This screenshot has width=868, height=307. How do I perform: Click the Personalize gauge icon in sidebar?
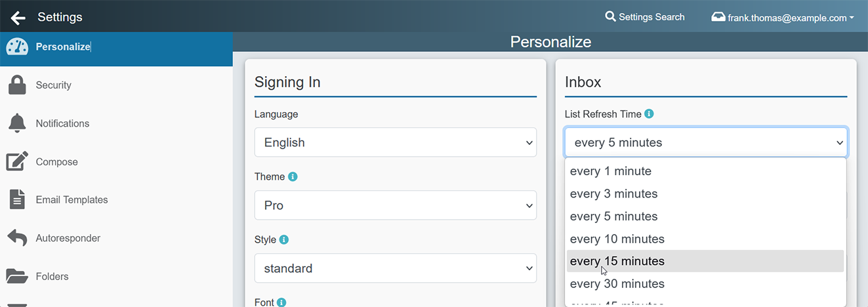click(17, 47)
